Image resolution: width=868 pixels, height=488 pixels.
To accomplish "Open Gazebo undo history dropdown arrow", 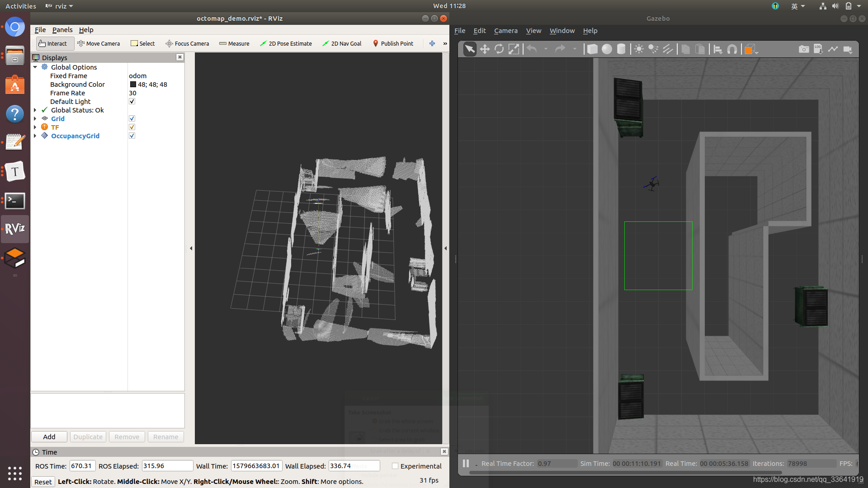I will 546,49.
